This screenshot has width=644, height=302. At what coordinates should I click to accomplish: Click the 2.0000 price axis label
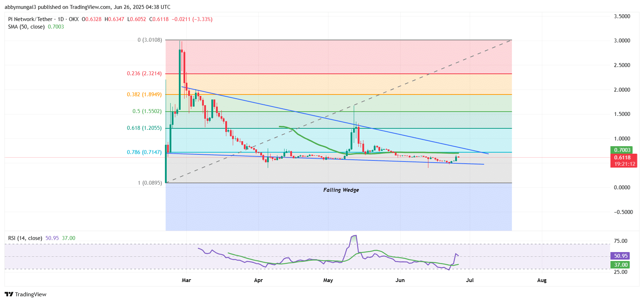click(x=622, y=90)
